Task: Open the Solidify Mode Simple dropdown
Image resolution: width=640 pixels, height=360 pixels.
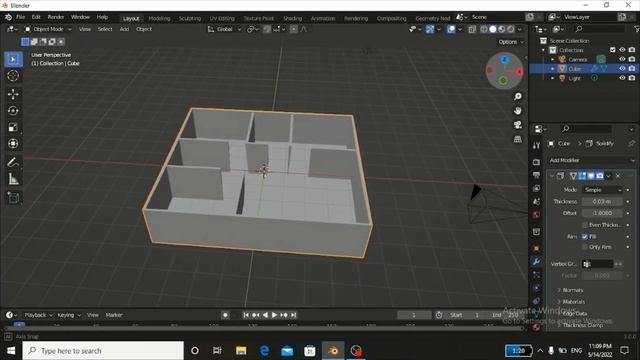Action: pos(602,190)
